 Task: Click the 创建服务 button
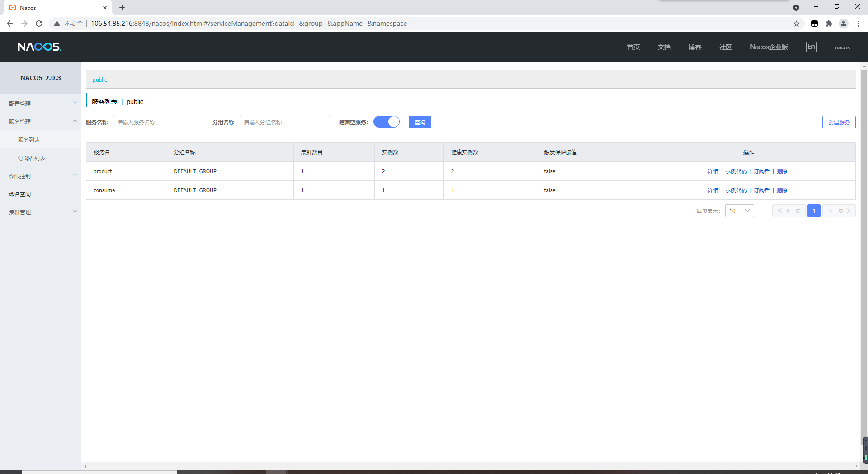(x=839, y=122)
